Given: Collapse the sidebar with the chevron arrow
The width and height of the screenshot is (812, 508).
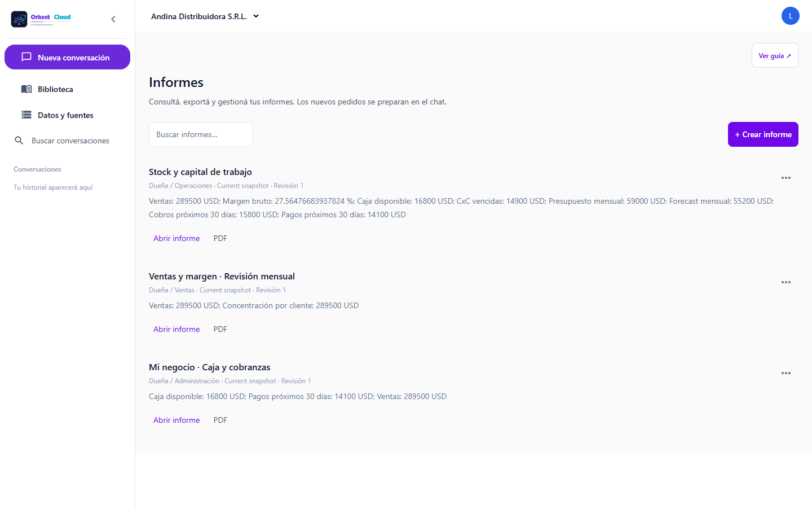Looking at the screenshot, I should pyautogui.click(x=113, y=19).
